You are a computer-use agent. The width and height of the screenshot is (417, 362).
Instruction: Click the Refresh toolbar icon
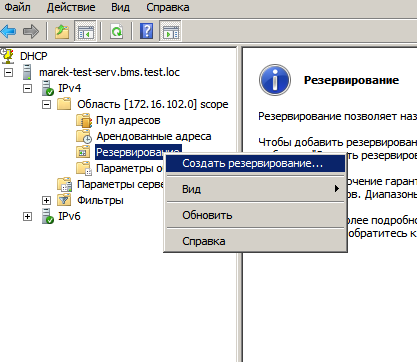click(116, 31)
